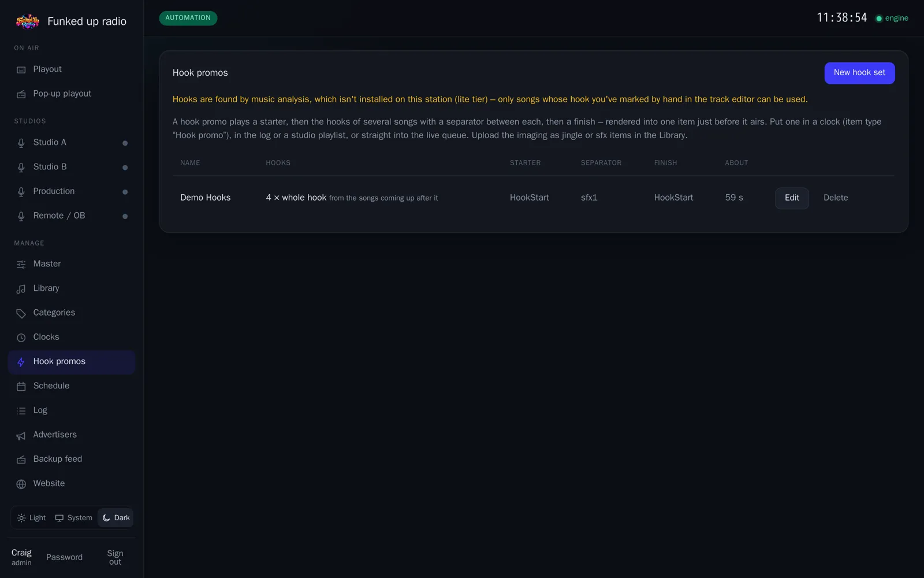Open the Library section
924x578 pixels.
click(x=72, y=288)
